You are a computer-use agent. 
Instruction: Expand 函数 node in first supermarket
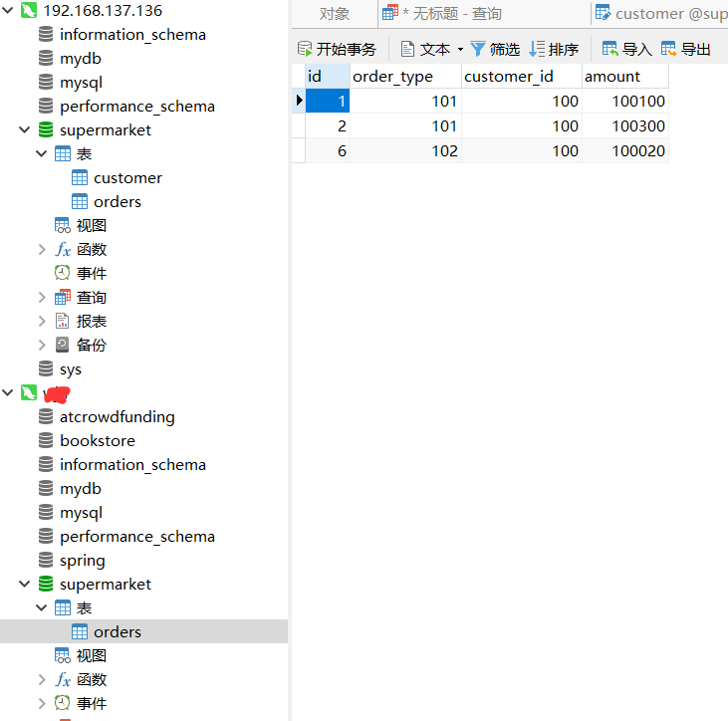point(42,250)
